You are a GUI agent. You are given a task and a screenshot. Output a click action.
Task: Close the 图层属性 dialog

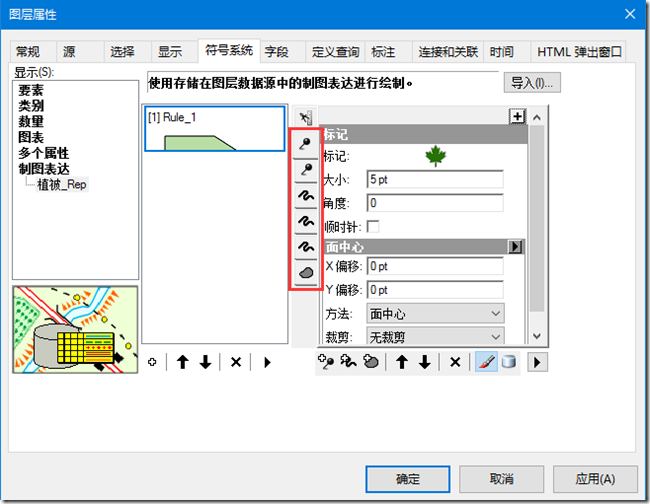[630, 14]
